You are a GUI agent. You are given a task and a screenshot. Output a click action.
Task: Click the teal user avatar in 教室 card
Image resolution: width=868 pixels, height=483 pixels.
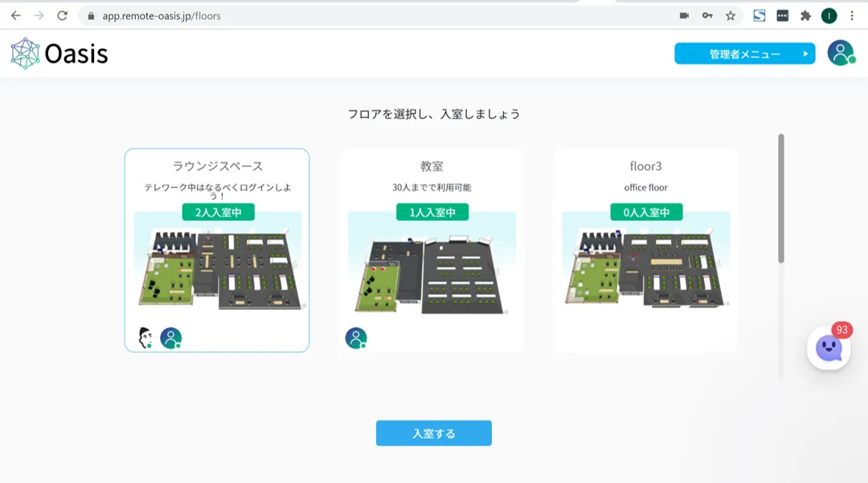pos(356,338)
